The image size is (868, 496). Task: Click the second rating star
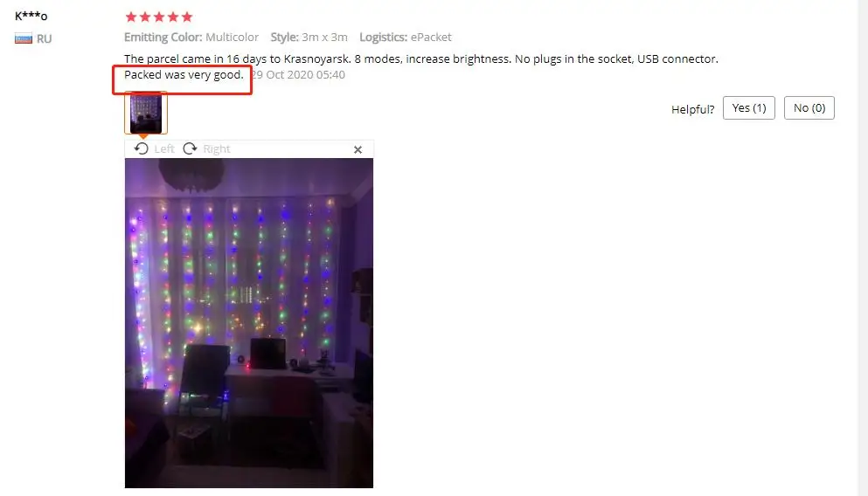coord(145,17)
